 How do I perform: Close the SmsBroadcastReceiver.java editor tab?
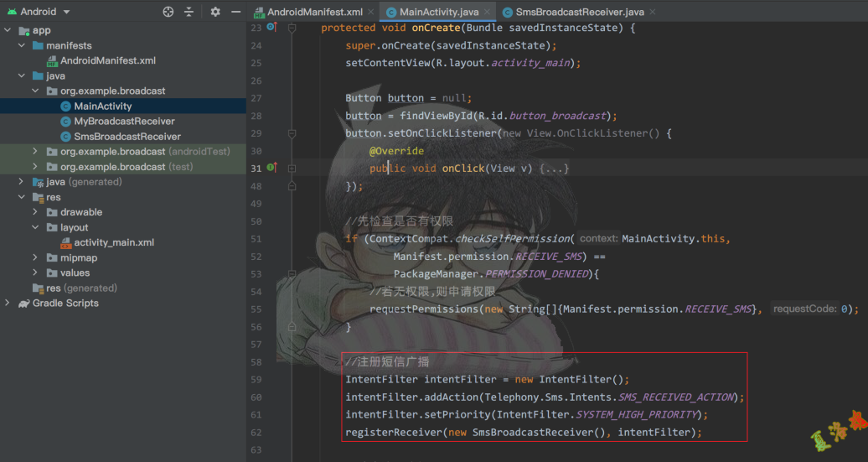point(654,13)
